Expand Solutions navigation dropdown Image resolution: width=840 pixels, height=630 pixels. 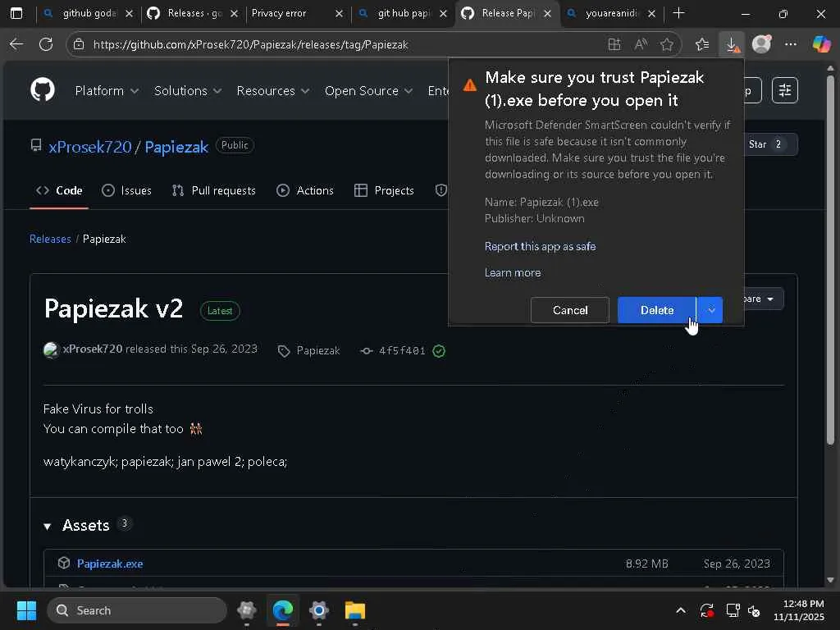coord(188,90)
